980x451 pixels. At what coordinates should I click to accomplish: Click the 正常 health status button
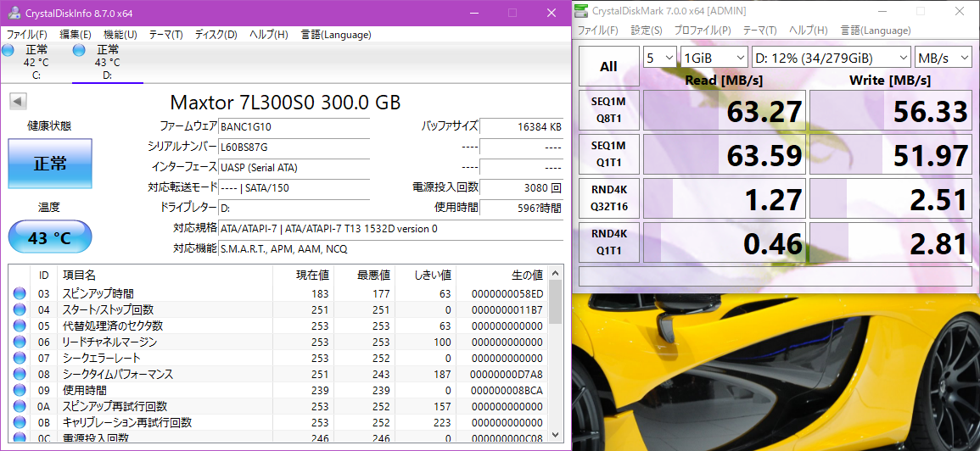pos(50,164)
